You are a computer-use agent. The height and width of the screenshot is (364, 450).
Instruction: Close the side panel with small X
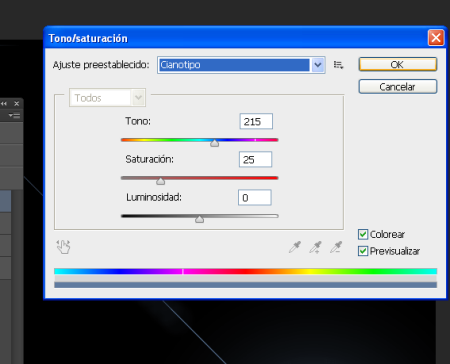16,104
